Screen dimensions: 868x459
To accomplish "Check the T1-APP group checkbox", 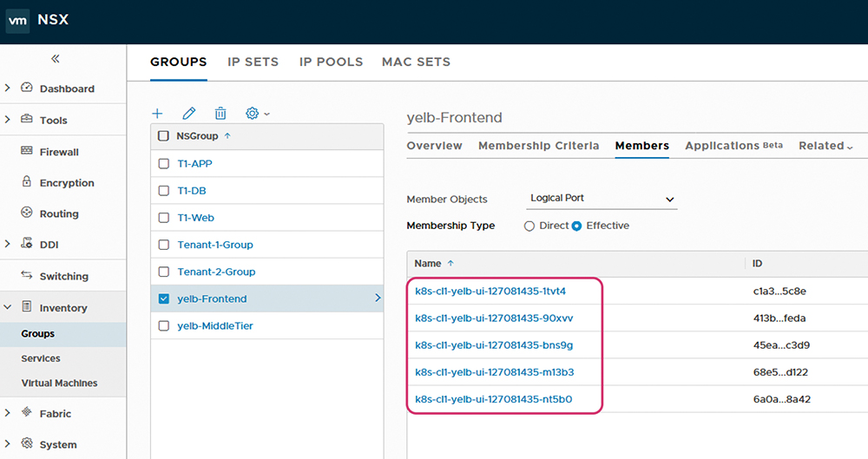I will (164, 164).
